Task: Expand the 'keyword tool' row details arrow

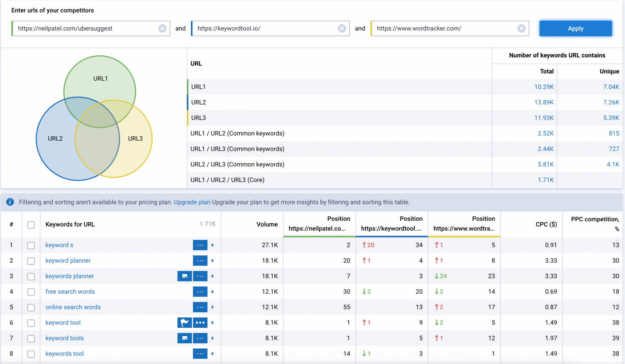Action: pyautogui.click(x=212, y=323)
